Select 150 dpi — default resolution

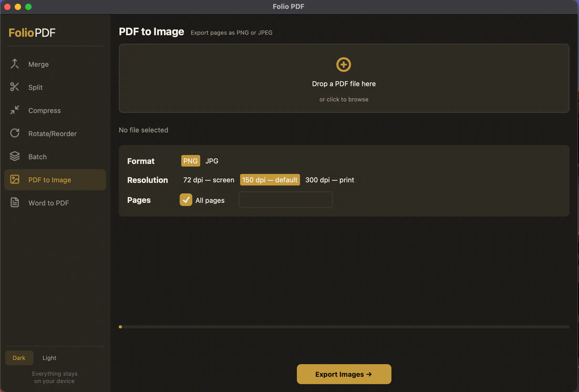click(270, 180)
